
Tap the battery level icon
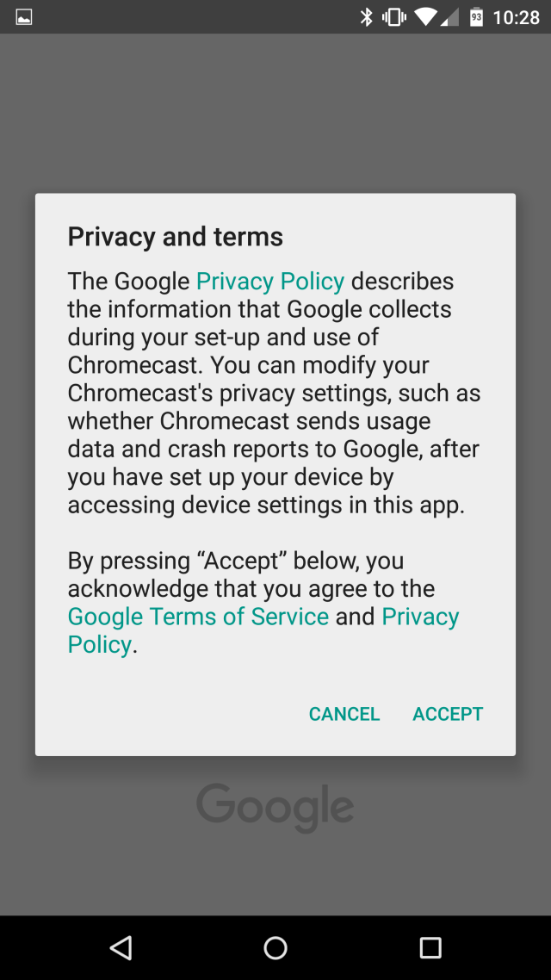(476, 17)
